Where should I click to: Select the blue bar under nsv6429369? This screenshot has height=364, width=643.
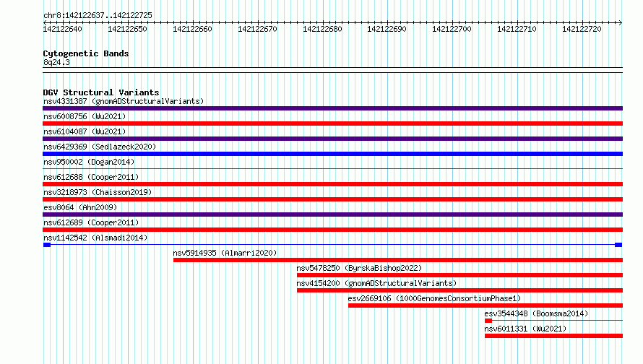(x=332, y=154)
